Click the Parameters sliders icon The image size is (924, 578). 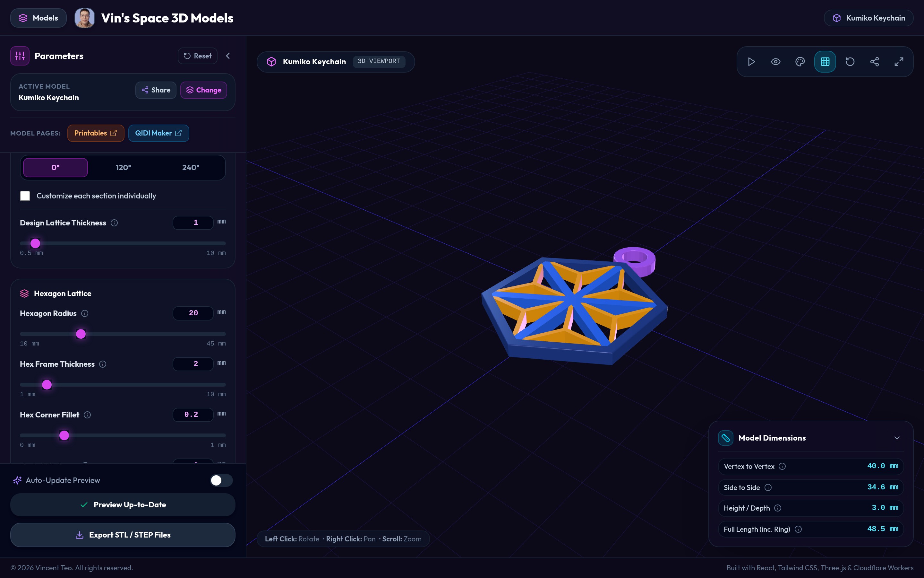(x=20, y=56)
